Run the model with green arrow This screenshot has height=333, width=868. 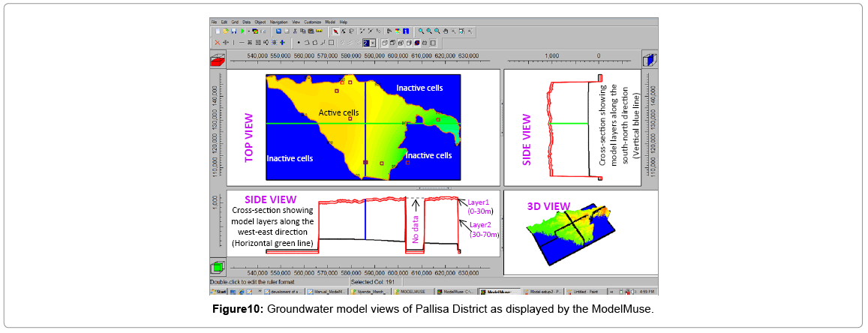[x=242, y=31]
